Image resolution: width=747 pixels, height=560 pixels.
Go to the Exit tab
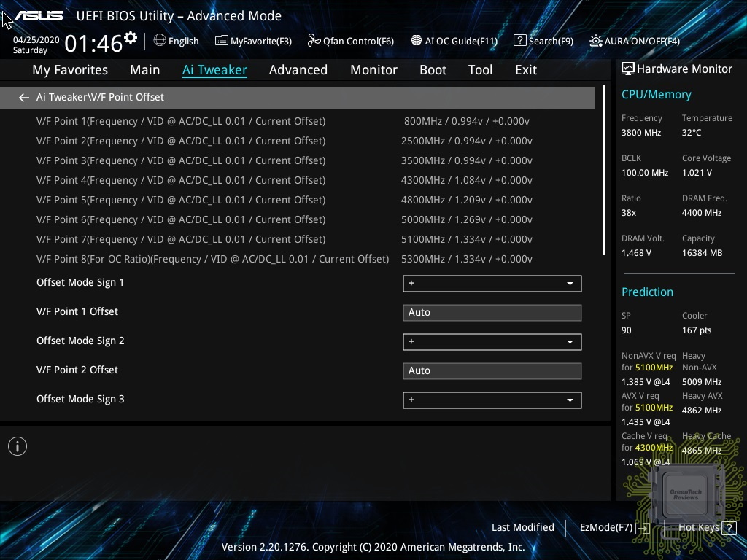[x=526, y=70]
